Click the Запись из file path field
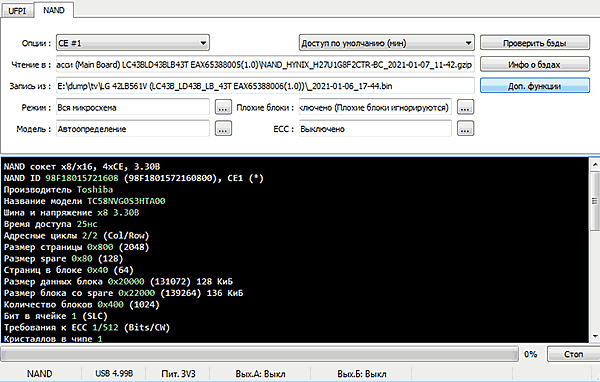The width and height of the screenshot is (600, 382). tap(265, 86)
